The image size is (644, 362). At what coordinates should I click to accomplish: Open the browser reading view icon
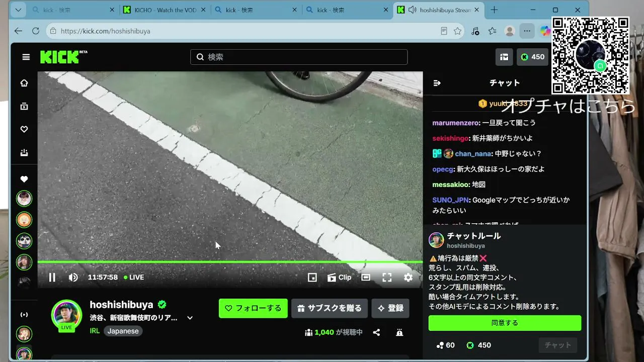tap(444, 31)
